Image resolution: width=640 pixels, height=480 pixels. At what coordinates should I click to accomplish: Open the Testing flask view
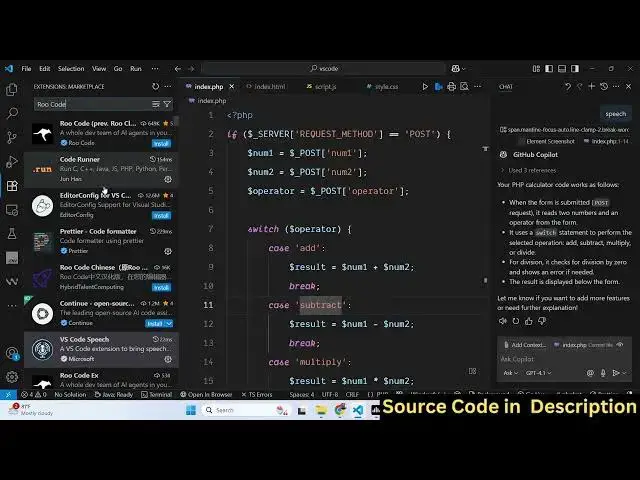[x=12, y=234]
